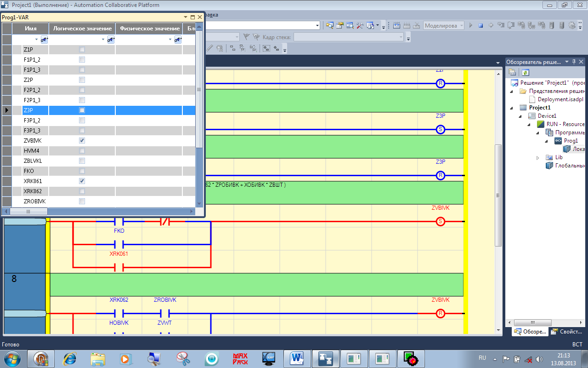Screen dimensions: 588x368
Task: Check the FKO logical value checkbox
Action: click(x=82, y=171)
